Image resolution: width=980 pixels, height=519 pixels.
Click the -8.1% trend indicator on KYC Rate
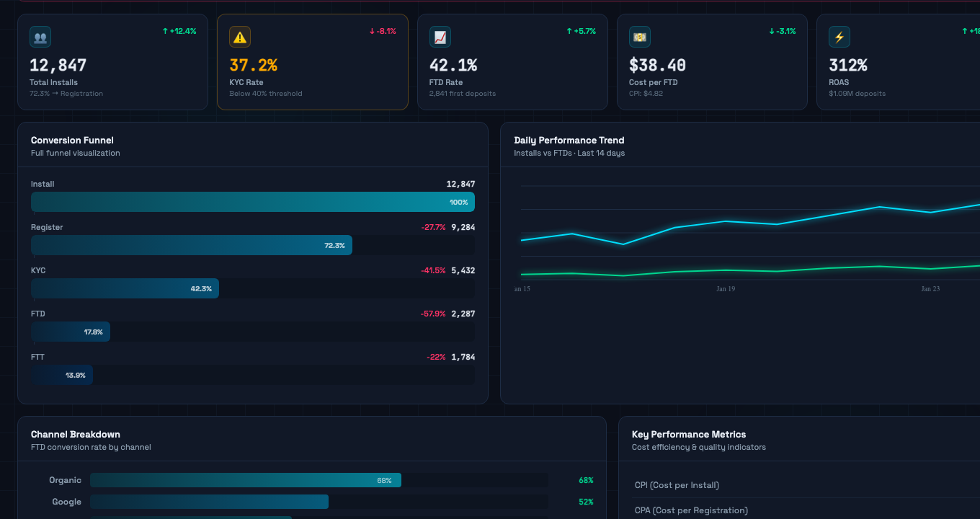tap(383, 31)
